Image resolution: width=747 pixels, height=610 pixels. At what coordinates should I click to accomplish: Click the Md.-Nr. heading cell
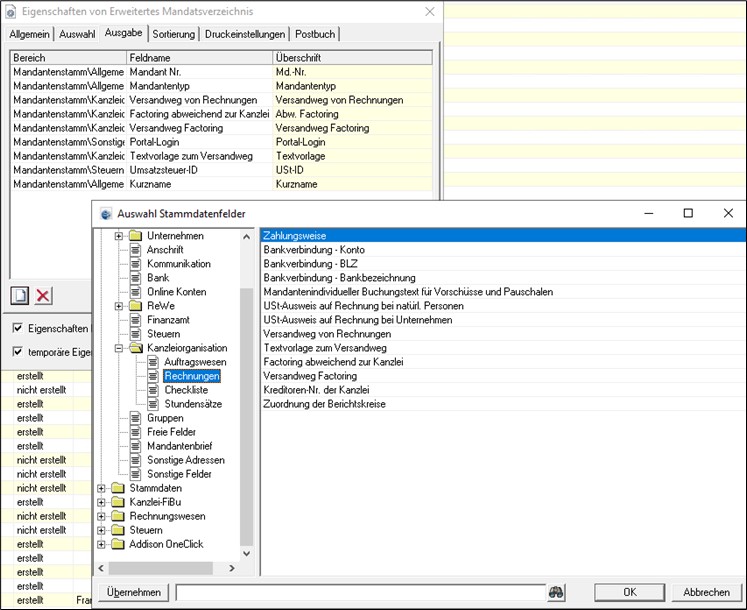(353, 72)
